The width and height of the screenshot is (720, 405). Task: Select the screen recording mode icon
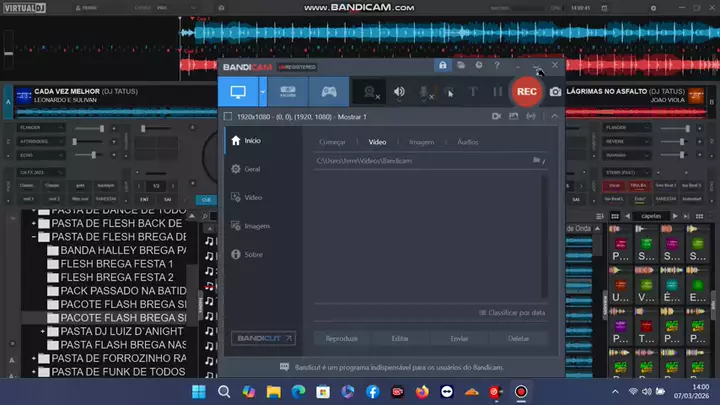pyautogui.click(x=238, y=92)
